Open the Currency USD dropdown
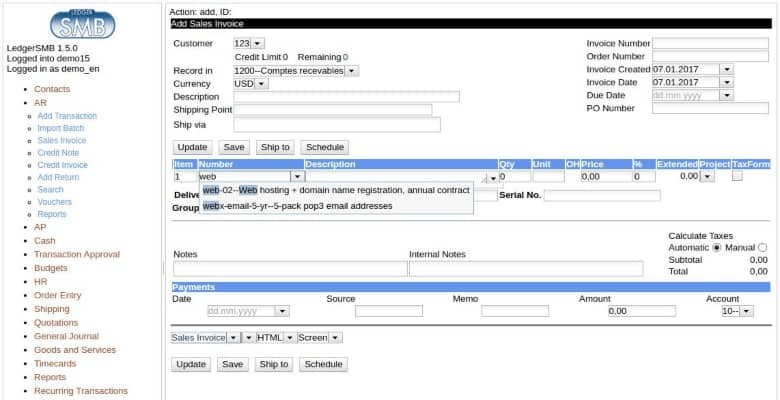 [262, 84]
